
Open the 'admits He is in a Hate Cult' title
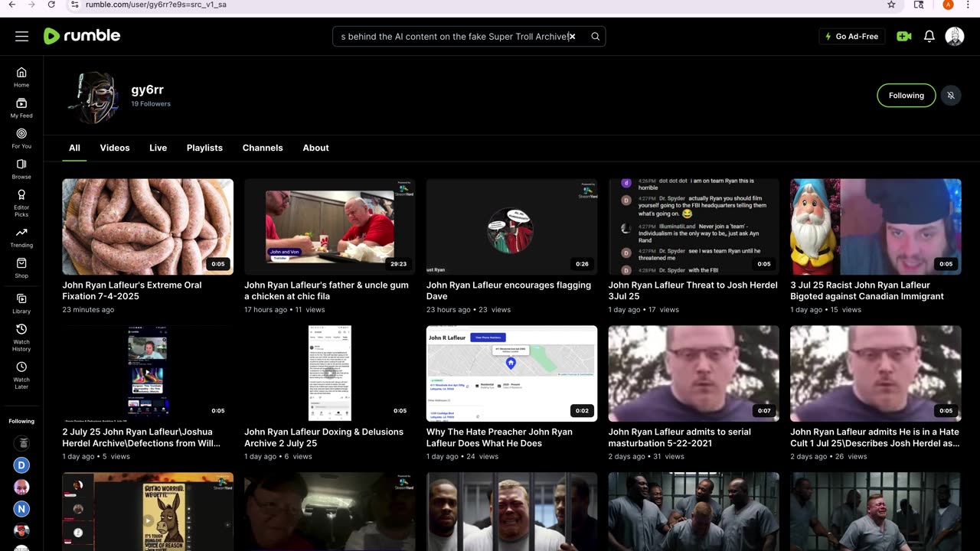pos(874,438)
